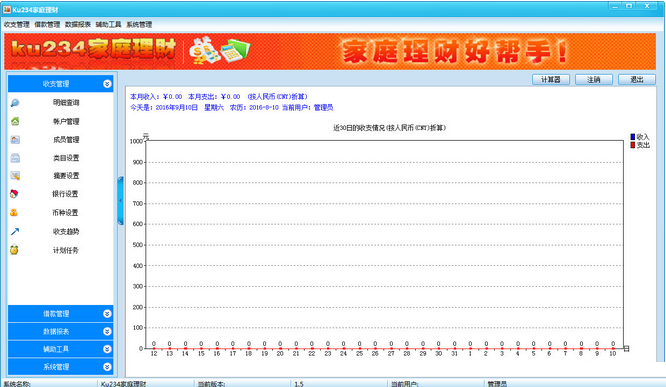Open 成员管理 via its member card icon
This screenshot has height=387, width=666.
click(15, 140)
